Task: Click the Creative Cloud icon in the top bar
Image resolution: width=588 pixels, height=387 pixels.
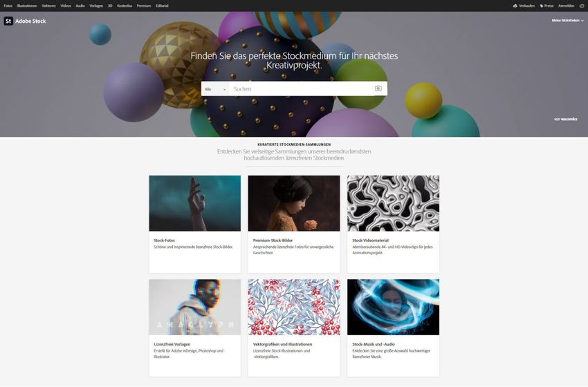Action: 582,6
